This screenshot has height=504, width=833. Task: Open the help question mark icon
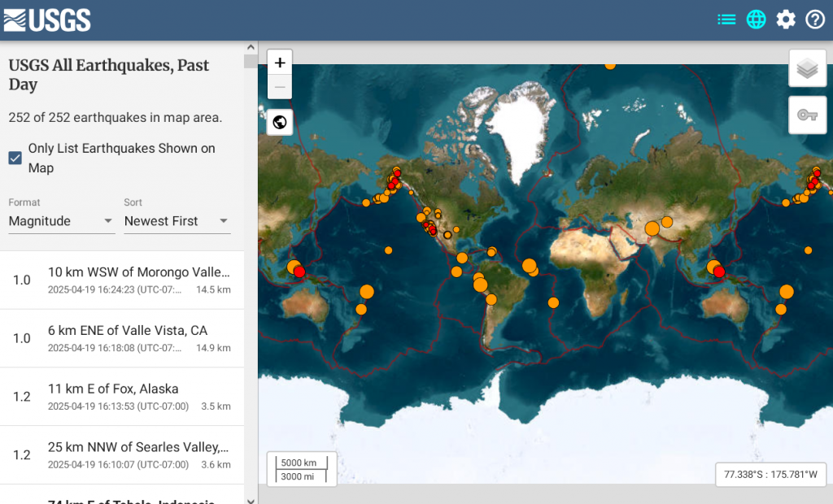click(815, 20)
